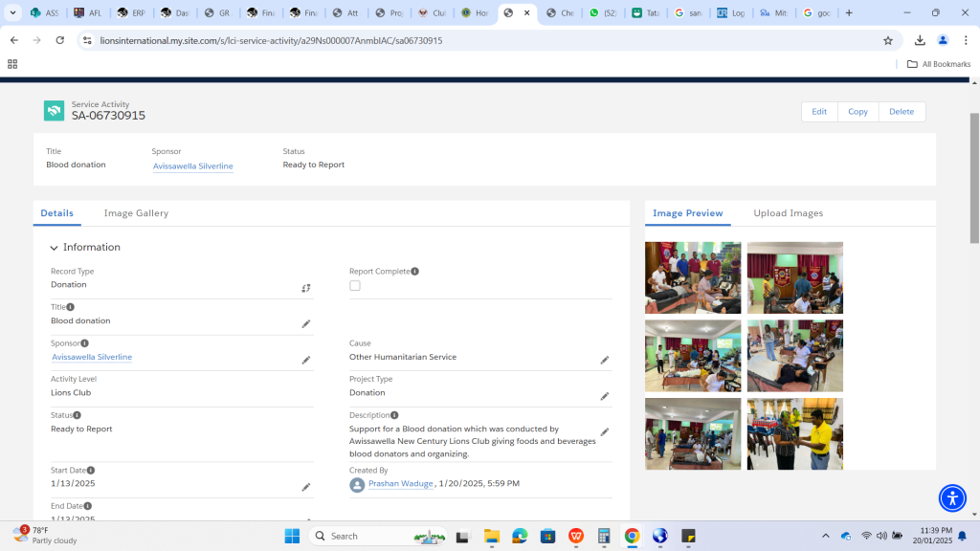
Task: Click the browser address bar URL
Action: click(271, 40)
